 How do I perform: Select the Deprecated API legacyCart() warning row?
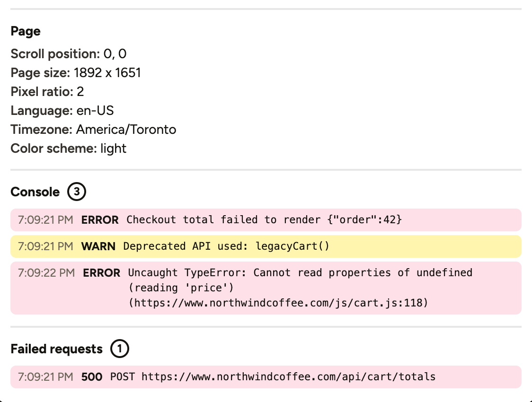[266, 246]
